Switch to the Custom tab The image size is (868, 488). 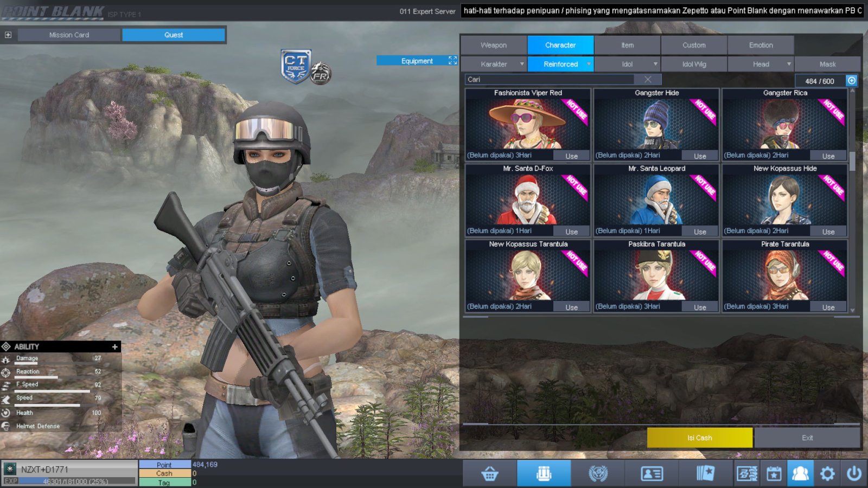point(694,45)
